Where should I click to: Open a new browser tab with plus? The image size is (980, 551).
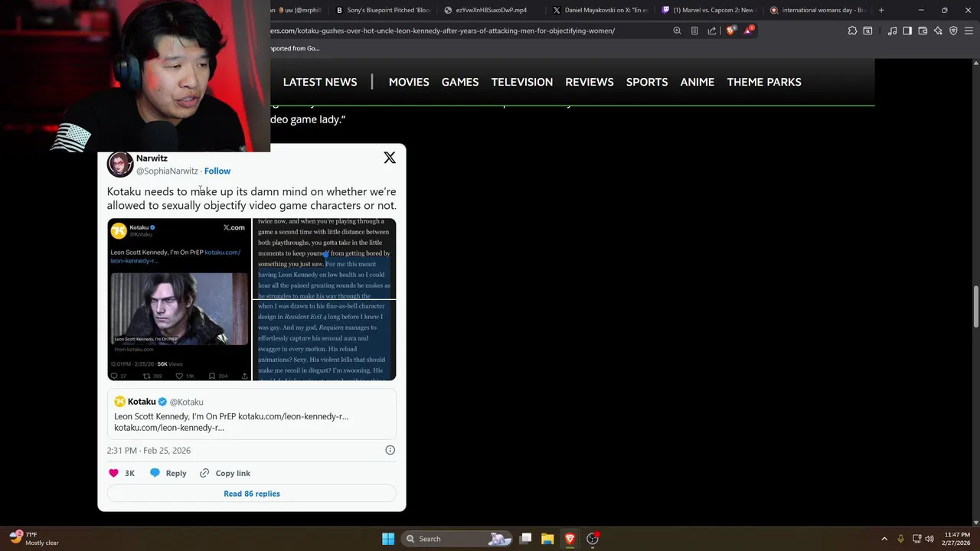click(881, 10)
